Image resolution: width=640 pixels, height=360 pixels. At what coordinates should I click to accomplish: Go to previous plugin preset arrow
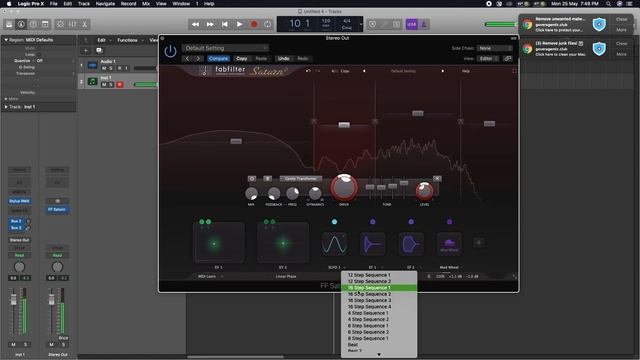coord(187,59)
